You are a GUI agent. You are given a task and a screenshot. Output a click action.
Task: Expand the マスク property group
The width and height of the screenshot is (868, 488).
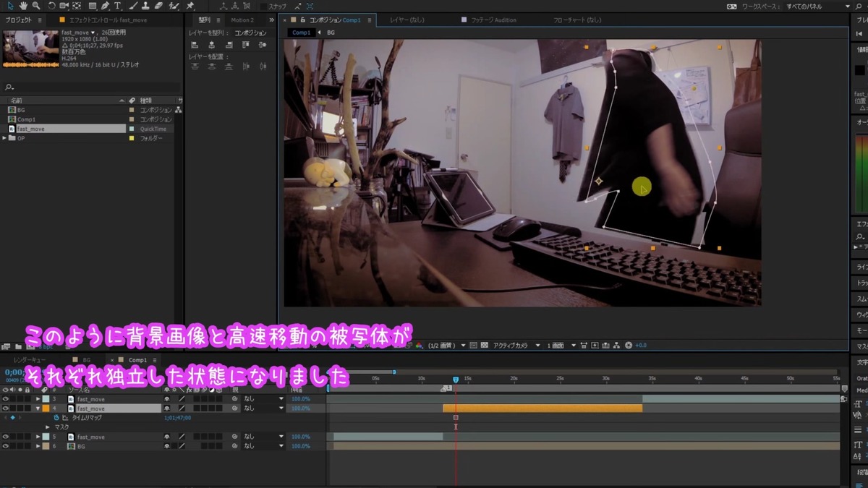coord(47,427)
